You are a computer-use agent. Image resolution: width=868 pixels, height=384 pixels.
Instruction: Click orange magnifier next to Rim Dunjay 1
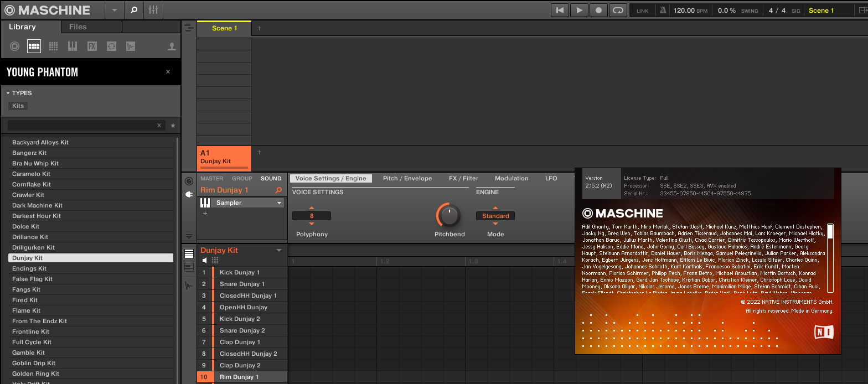point(279,190)
